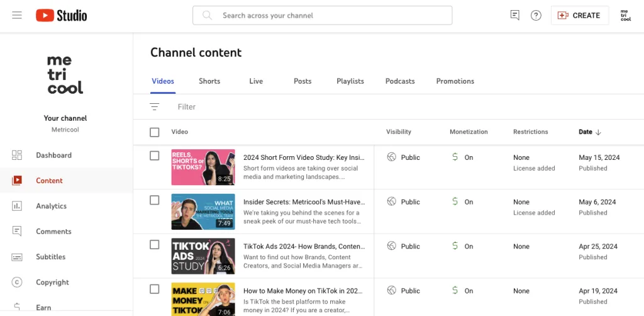Screen dimensions: 644x316
Task: Click the search magnifier icon
Action: 208,16
